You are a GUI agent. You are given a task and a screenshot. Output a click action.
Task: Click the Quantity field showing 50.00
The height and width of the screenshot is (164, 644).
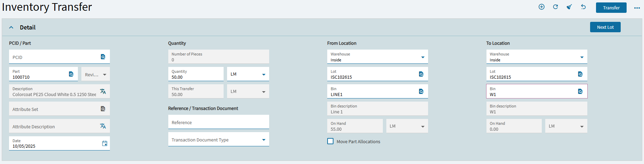196,74
